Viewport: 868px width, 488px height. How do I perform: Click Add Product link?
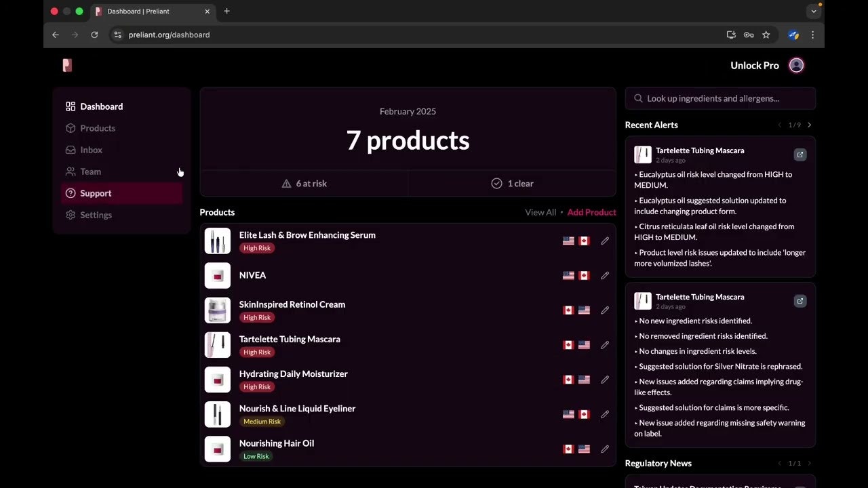pos(591,212)
